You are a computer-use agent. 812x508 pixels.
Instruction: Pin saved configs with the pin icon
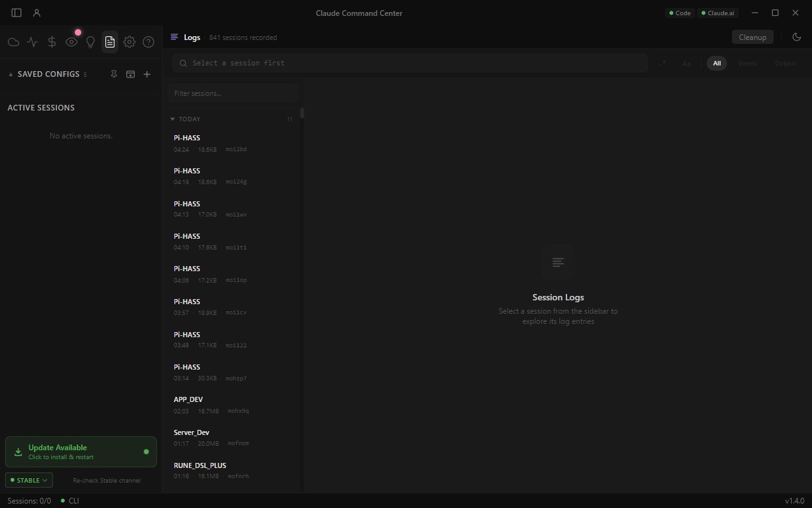[x=114, y=74]
